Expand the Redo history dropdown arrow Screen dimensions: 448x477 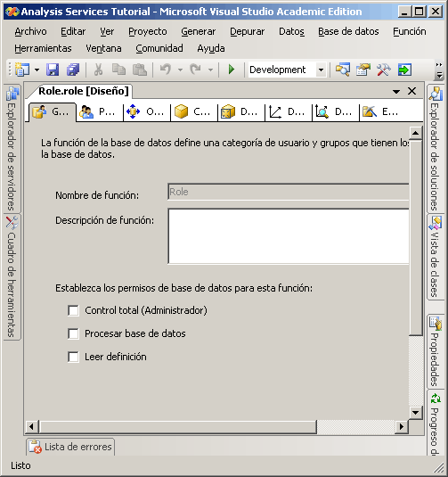210,70
